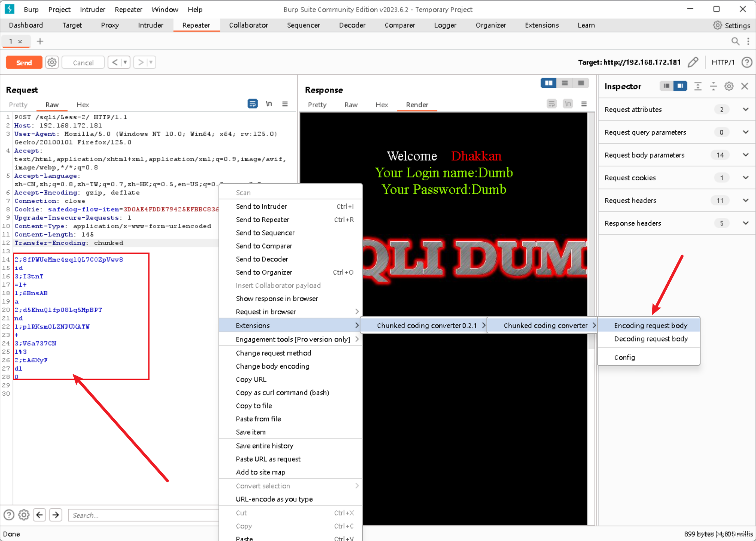Switch to the Proxy tab

point(110,25)
